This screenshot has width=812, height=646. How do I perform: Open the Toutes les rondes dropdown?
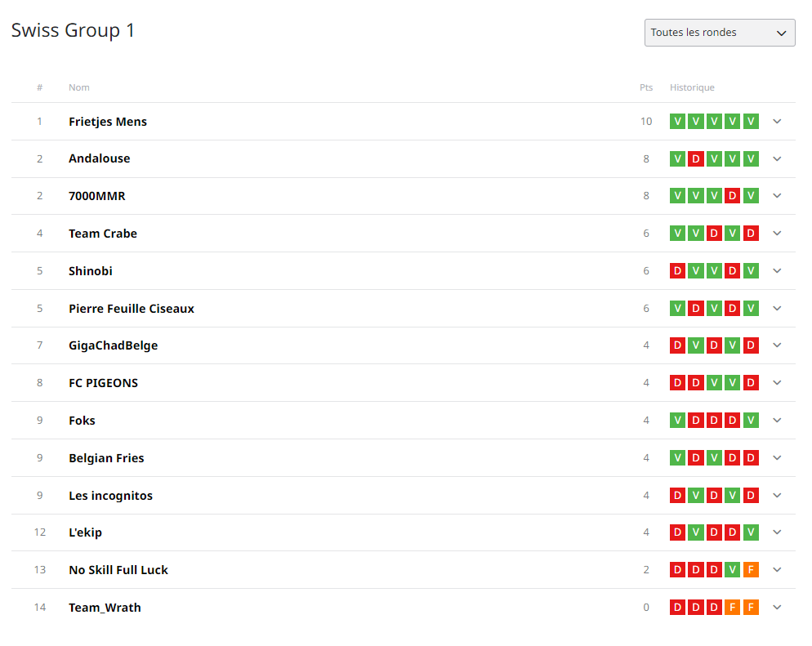720,33
